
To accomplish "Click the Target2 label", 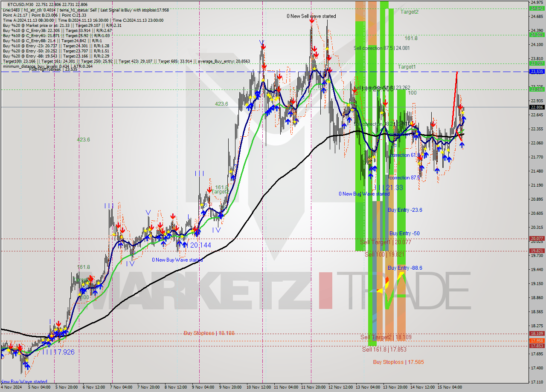I will pyautogui.click(x=409, y=12).
